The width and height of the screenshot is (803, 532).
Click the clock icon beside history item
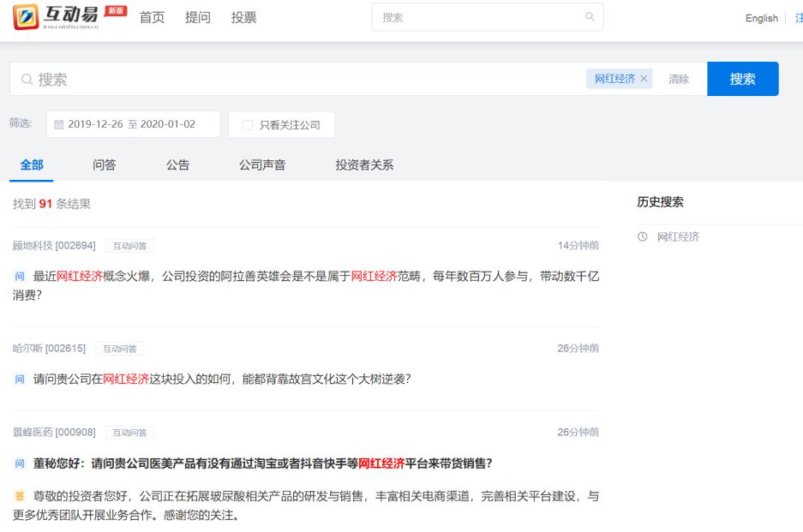click(643, 237)
